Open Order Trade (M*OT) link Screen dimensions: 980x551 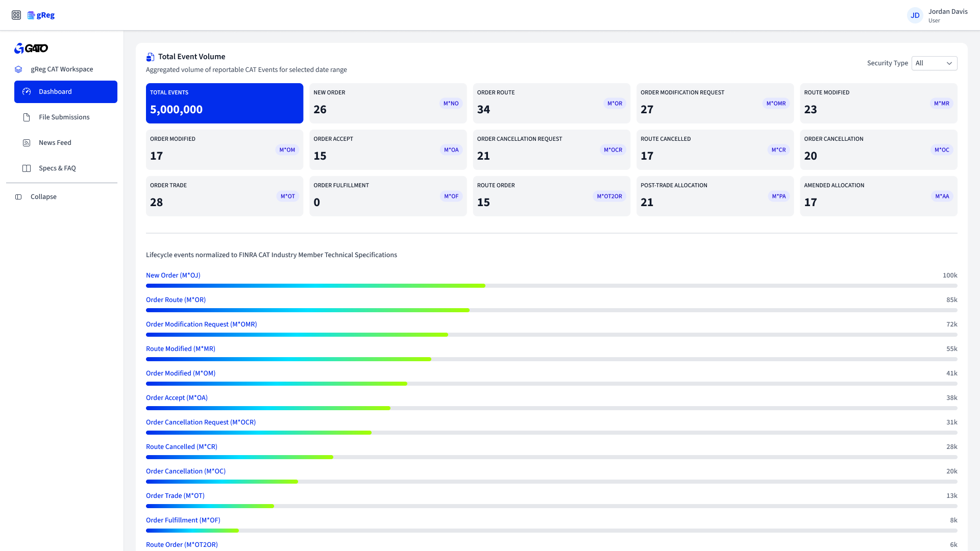pos(175,496)
